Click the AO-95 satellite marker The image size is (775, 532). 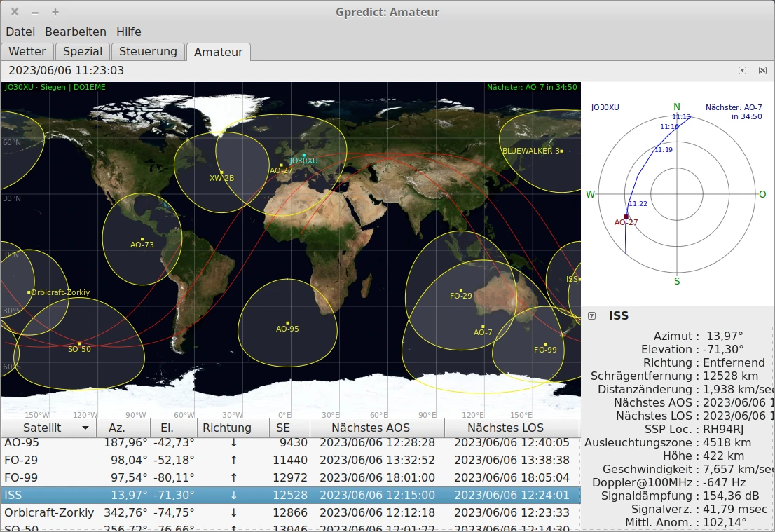[287, 322]
